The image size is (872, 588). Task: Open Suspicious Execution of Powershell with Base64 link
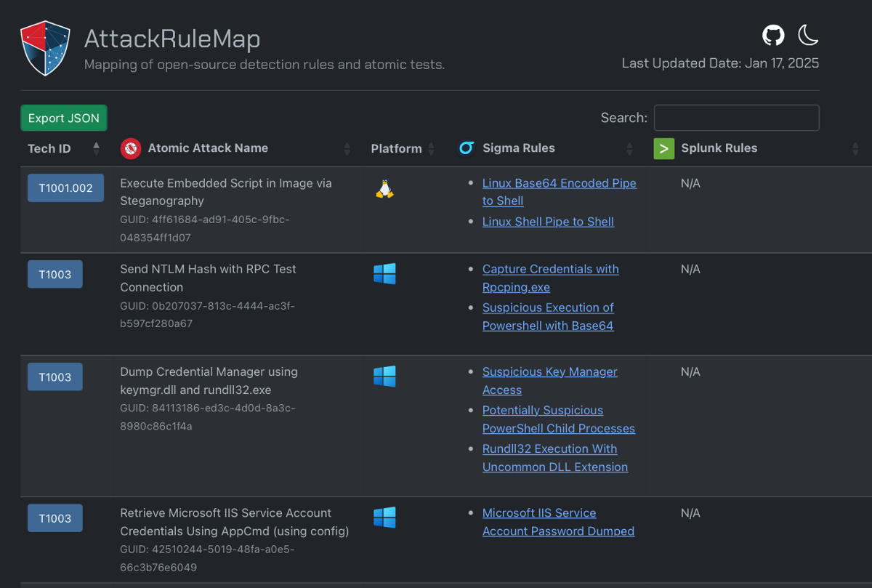548,316
